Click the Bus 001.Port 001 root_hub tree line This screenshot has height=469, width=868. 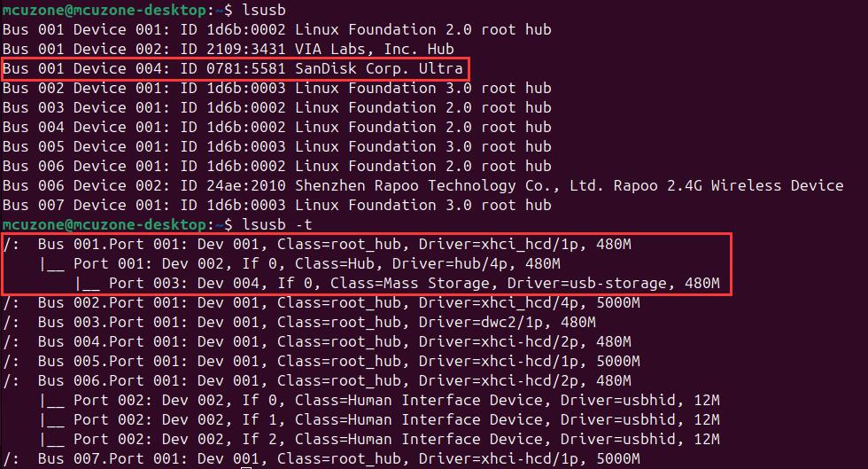(317, 244)
